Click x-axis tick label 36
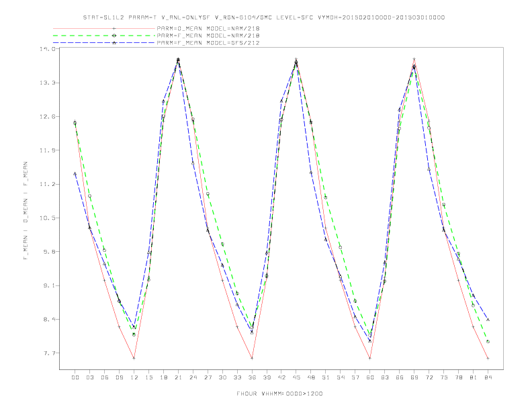Screen dimensions: 532x411 (x=252, y=377)
